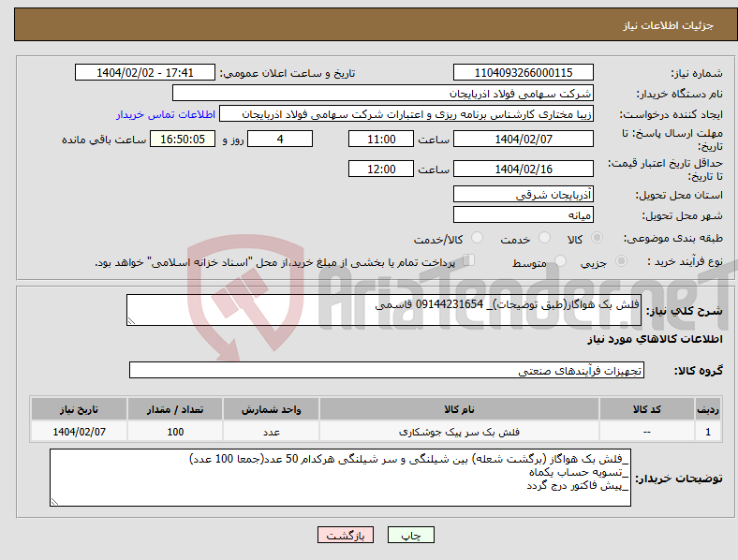This screenshot has width=738, height=560.
Task: Select the کالا radio button
Action: coord(597,238)
